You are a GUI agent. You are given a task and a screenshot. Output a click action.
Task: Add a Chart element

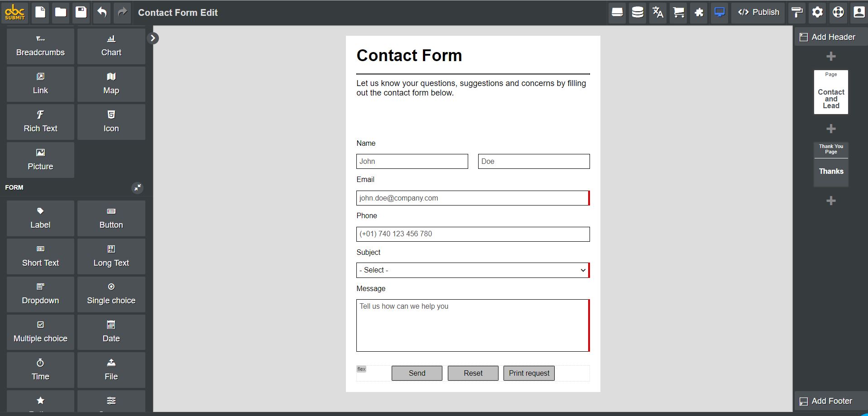click(x=111, y=46)
